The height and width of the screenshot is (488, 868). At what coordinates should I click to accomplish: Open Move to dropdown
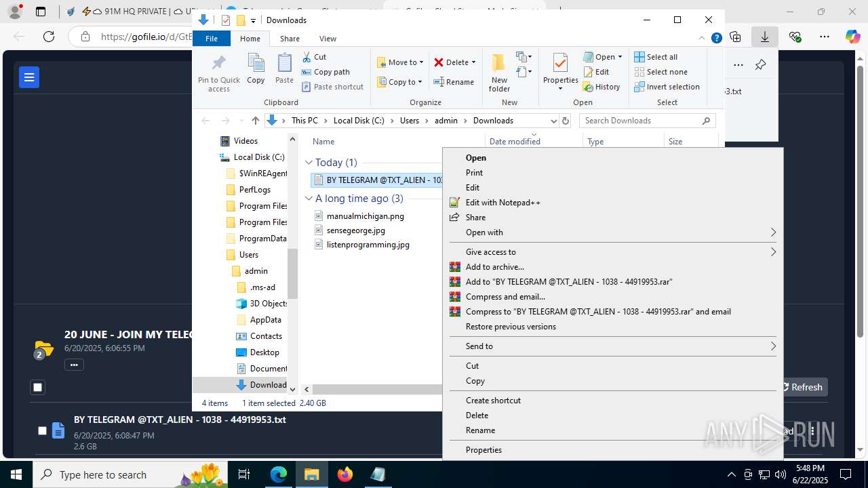coord(400,62)
